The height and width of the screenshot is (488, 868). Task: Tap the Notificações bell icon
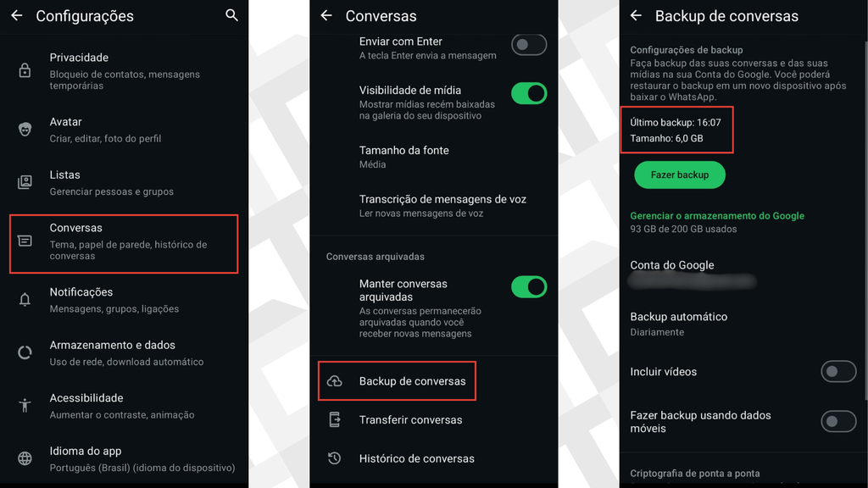click(x=25, y=299)
